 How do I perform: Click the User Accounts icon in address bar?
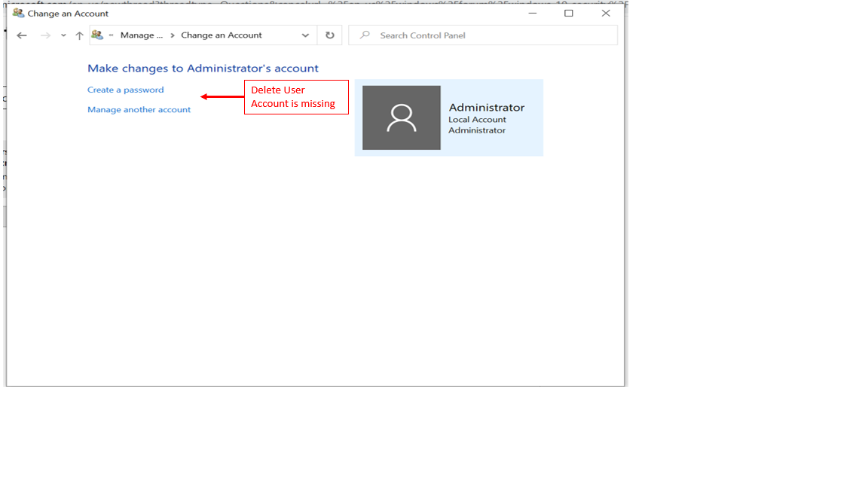pyautogui.click(x=97, y=35)
